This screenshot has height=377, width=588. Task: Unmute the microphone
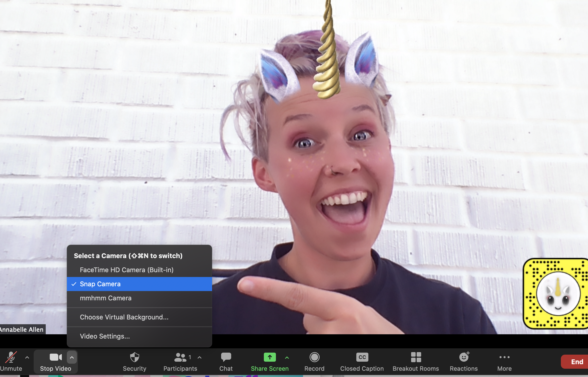pyautogui.click(x=11, y=361)
